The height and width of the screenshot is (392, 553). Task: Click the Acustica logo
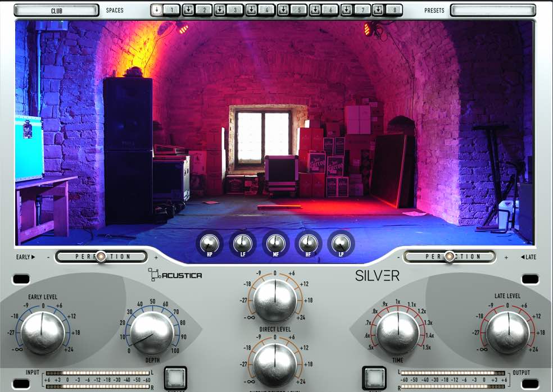tap(175, 275)
